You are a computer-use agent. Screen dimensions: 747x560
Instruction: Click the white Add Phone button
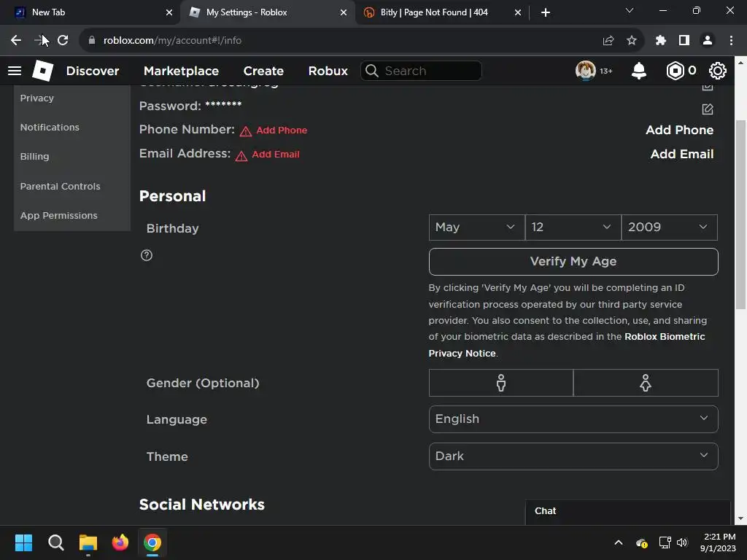tap(679, 130)
